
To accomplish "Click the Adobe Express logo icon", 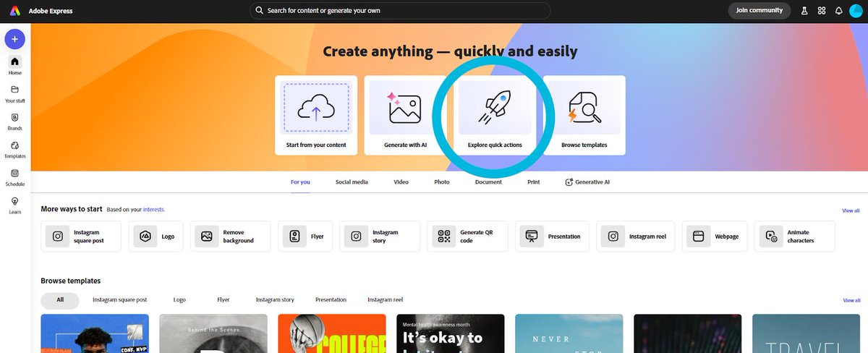I will pos(14,11).
